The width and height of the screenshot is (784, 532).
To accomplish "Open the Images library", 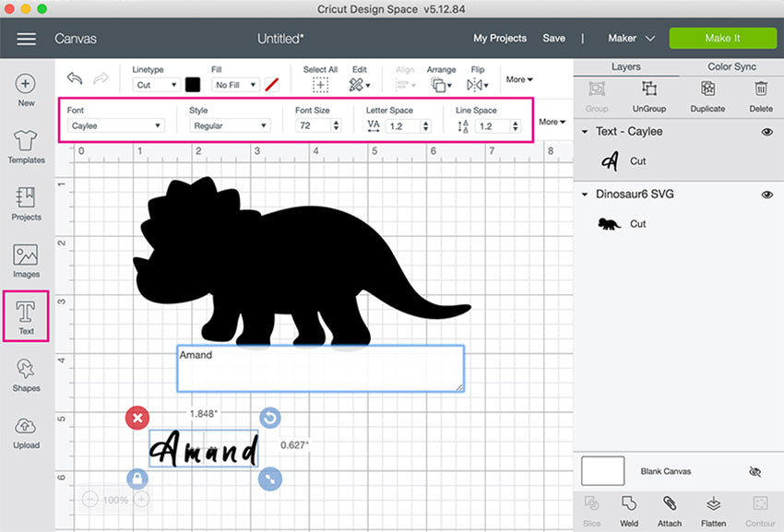I will (x=26, y=261).
